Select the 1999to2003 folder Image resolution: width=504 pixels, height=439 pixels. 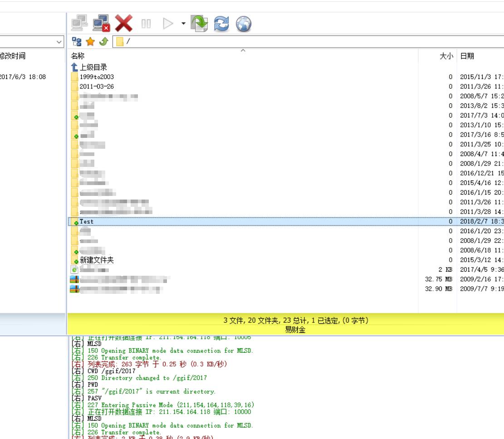pos(97,77)
